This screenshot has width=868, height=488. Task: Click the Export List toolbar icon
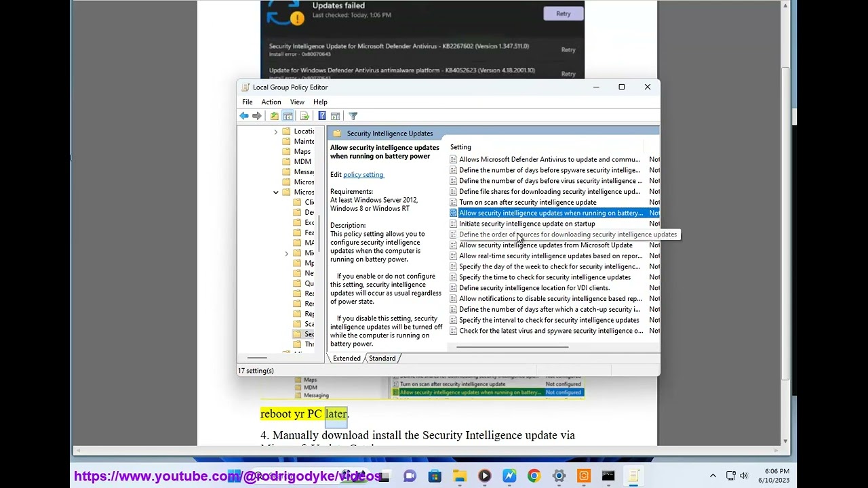coord(304,116)
